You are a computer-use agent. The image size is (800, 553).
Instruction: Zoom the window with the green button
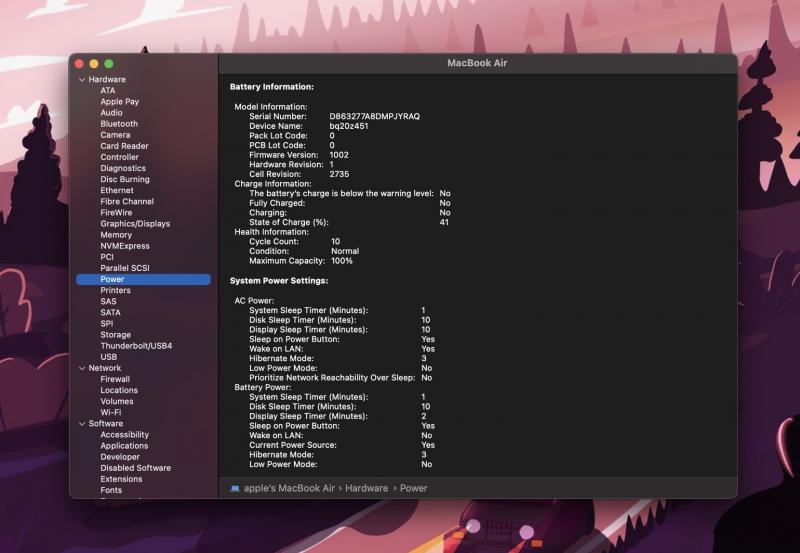pos(109,64)
